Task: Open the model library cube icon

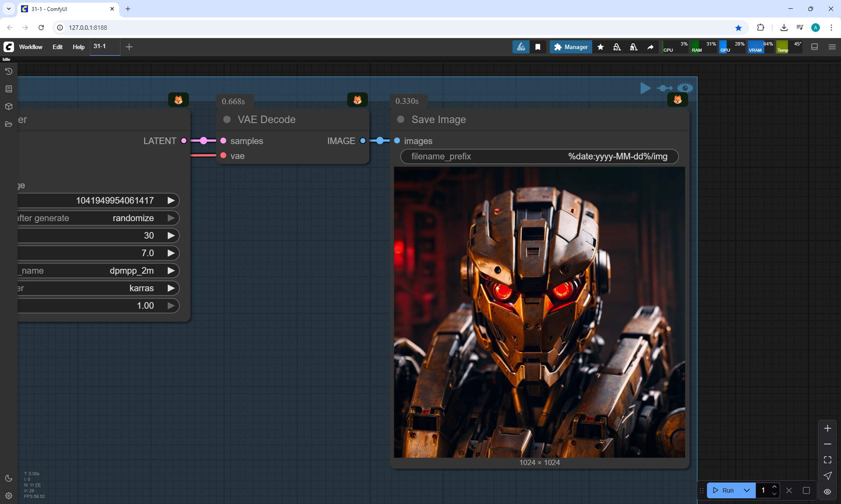Action: [x=9, y=106]
